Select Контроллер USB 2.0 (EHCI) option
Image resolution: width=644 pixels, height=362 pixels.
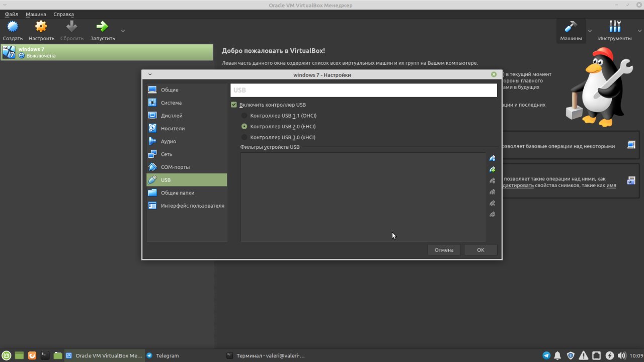245,127
